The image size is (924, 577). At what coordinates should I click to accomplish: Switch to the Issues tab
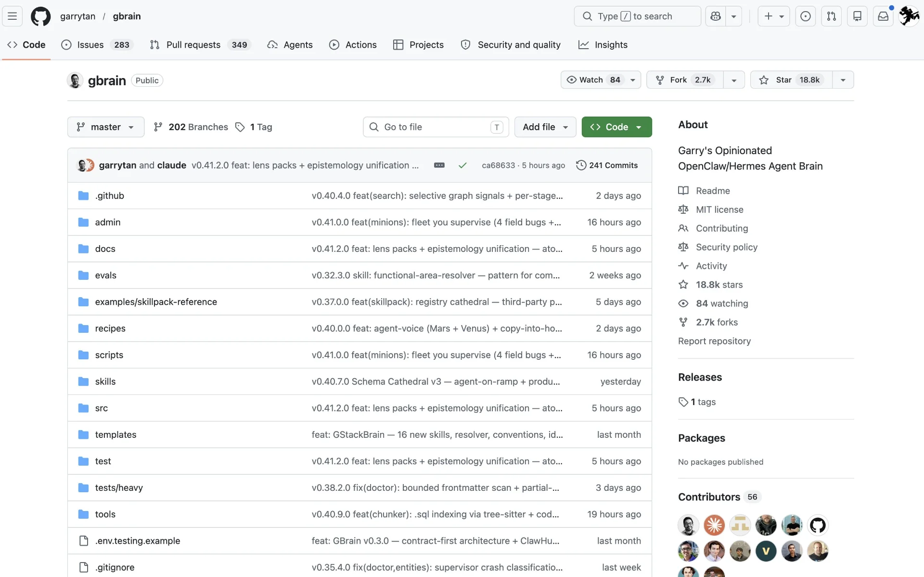pos(97,45)
